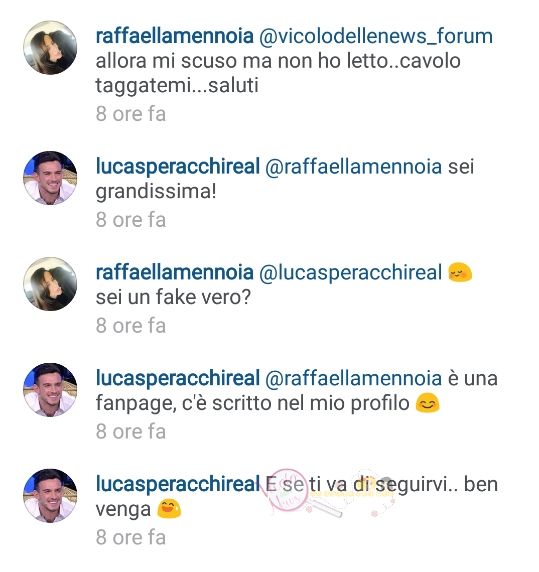
Task: Tap the smiling emoji after 'nel mio profilo'
Action: pyautogui.click(x=427, y=403)
